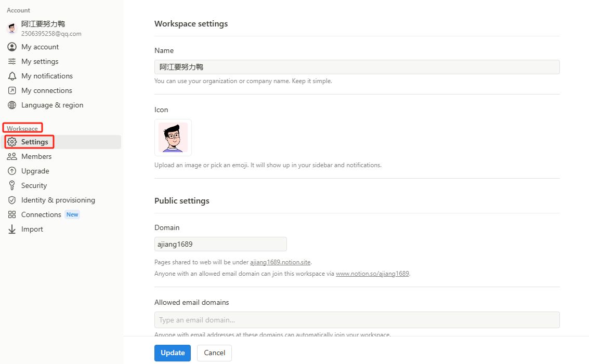Click the Connections grid icon
589x364 pixels.
point(12,214)
